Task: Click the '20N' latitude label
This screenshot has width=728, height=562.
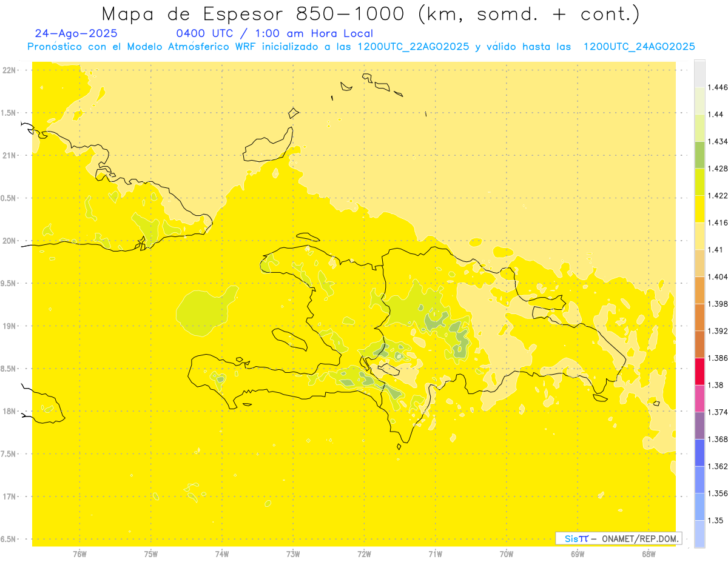Action: click(x=10, y=241)
